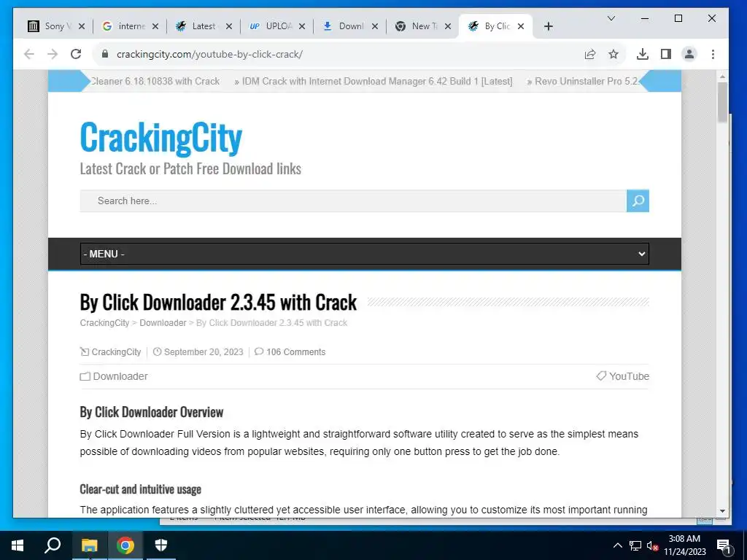The height and width of the screenshot is (560, 747).
Task: Click the address bar URL
Action: tap(209, 54)
